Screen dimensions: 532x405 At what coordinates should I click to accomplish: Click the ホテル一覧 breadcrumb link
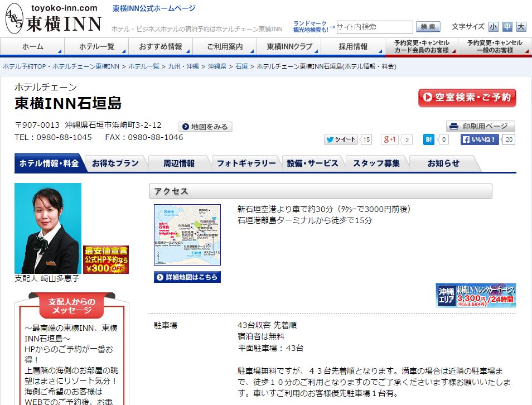(144, 66)
